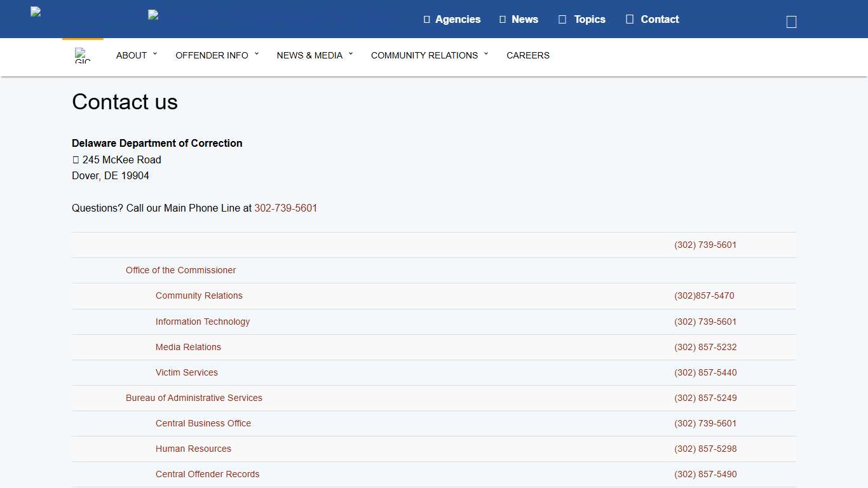
Task: Click the icon beside Agencies in header
Action: pyautogui.click(x=427, y=20)
